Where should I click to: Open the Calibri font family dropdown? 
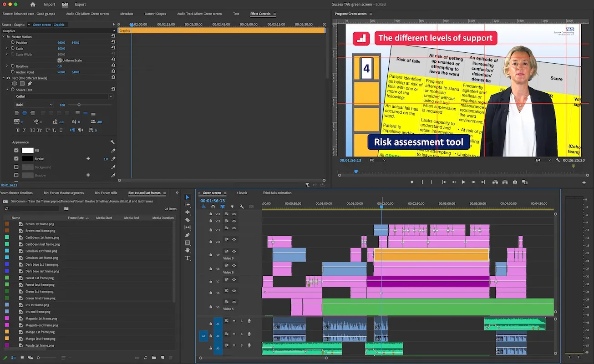point(63,96)
